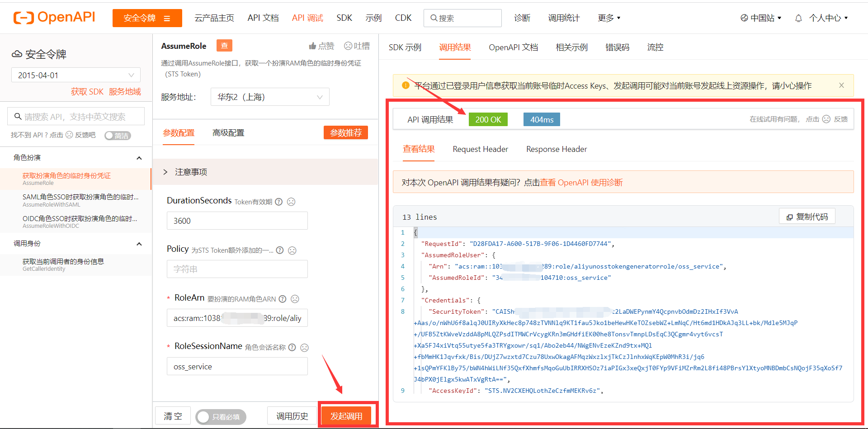This screenshot has height=429, width=868.
Task: Click the 404ms response time badge
Action: [x=542, y=119]
